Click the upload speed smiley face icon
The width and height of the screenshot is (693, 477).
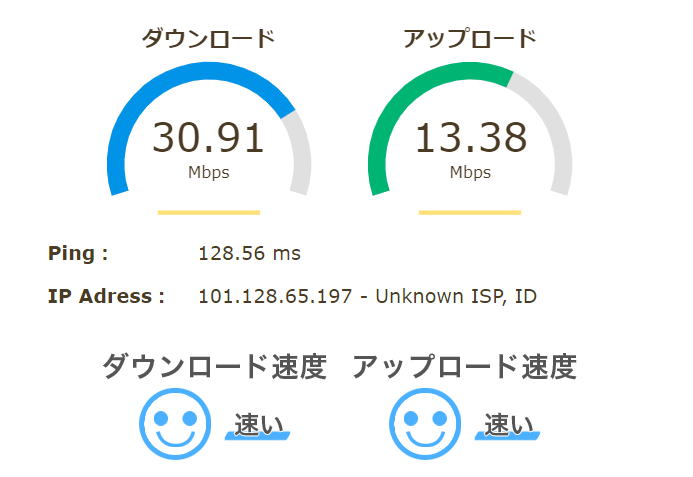pyautogui.click(x=425, y=424)
